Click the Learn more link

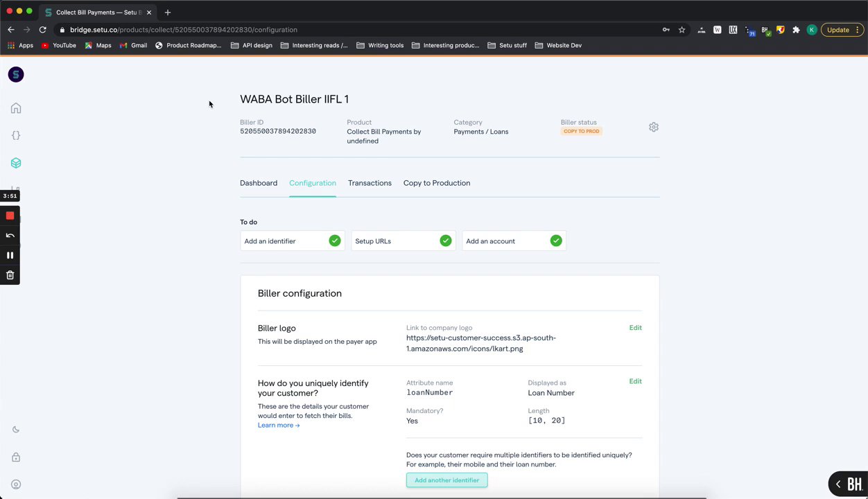[x=279, y=426]
